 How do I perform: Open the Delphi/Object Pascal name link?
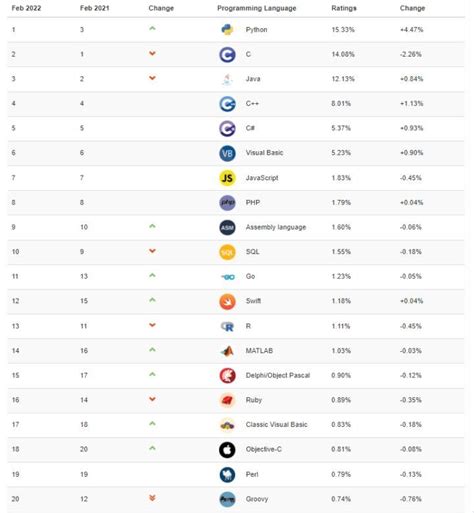click(278, 375)
